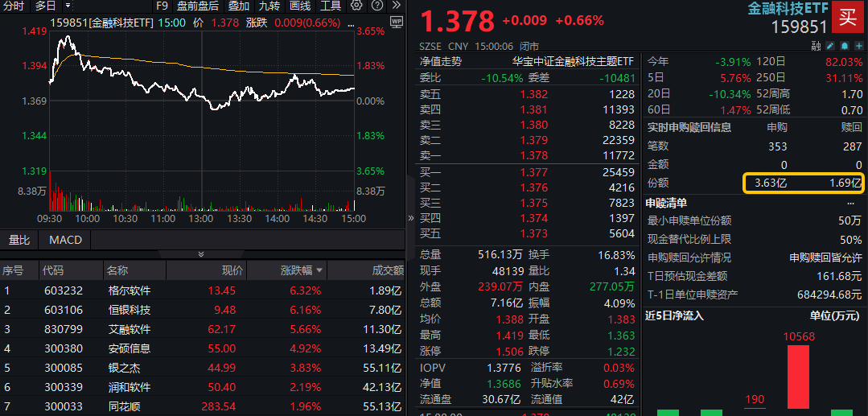Open the 工具 tools menu
The image size is (868, 416).
[331, 6]
